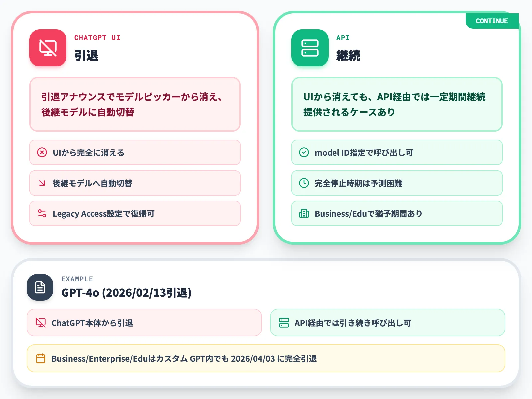
Task: Click the 引退 heading
Action: point(86,55)
